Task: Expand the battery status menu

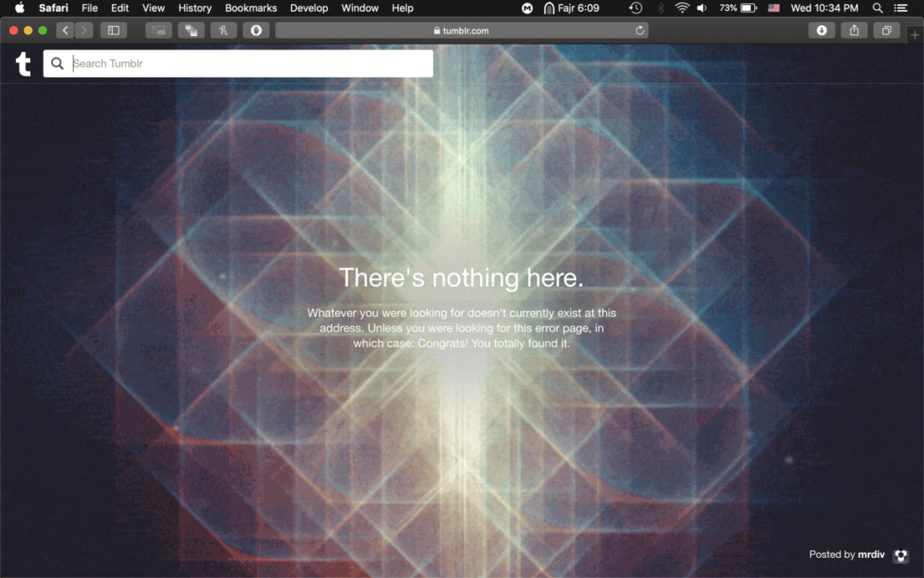Action: 747,8
